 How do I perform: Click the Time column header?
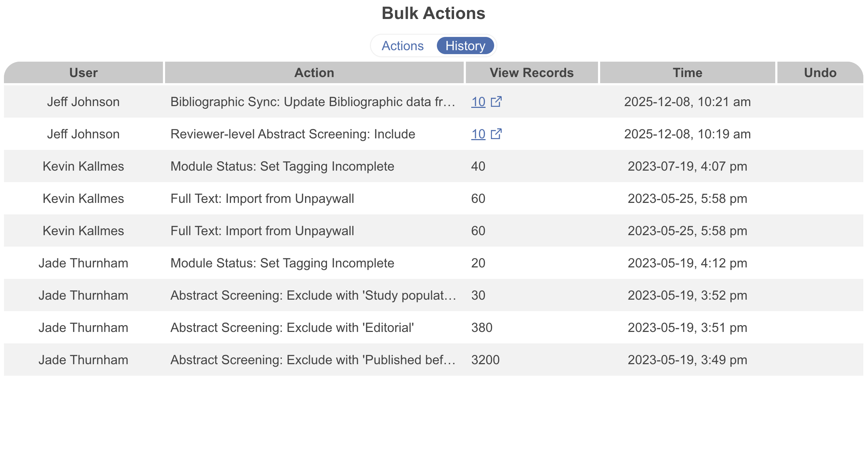[687, 73]
